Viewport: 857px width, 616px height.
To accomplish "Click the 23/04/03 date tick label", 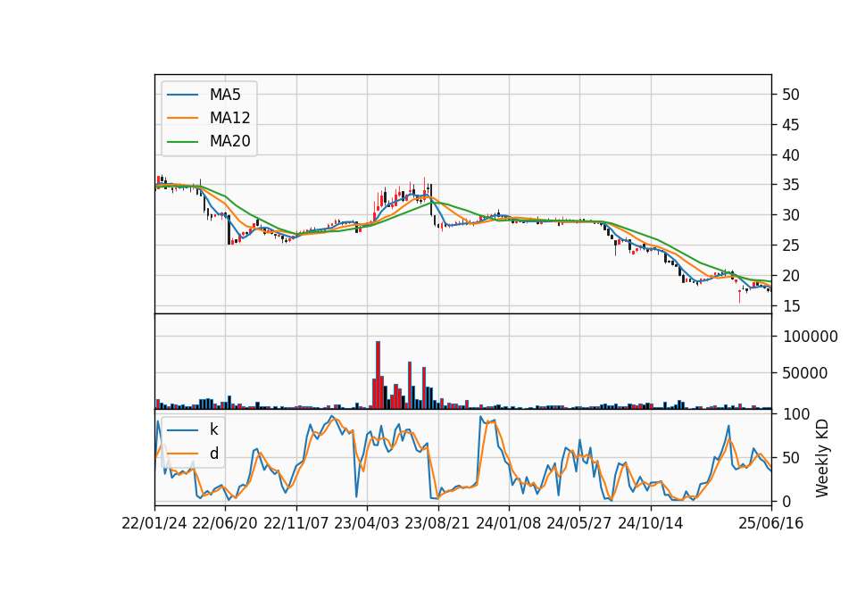I will click(x=366, y=523).
